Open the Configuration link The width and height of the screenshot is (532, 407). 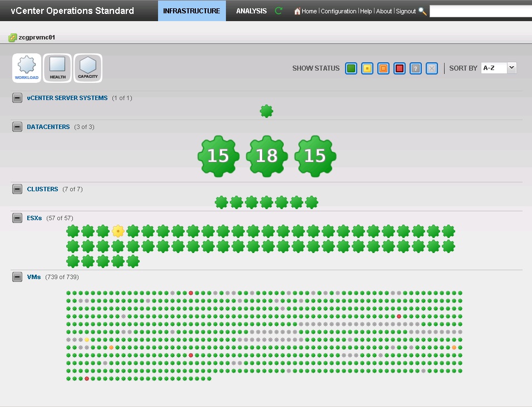(338, 11)
